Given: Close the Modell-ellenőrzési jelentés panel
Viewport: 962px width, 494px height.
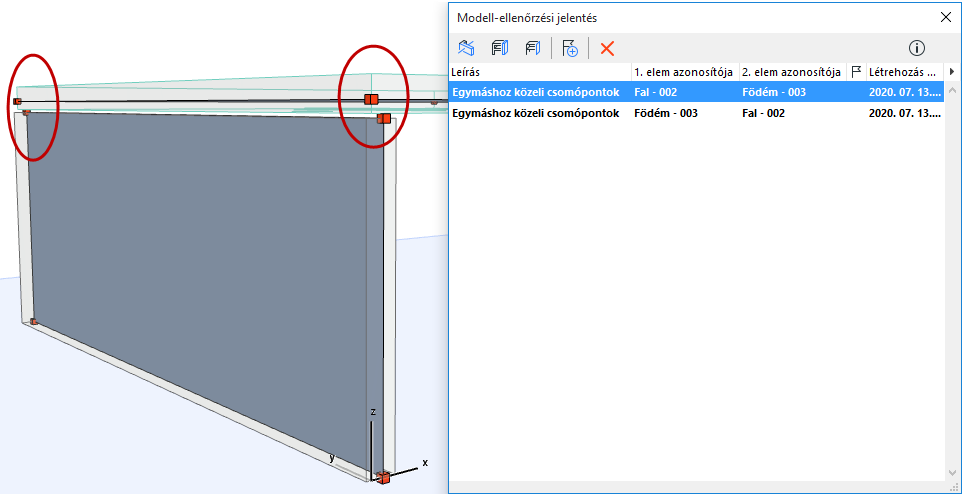Looking at the screenshot, I should click(x=945, y=17).
